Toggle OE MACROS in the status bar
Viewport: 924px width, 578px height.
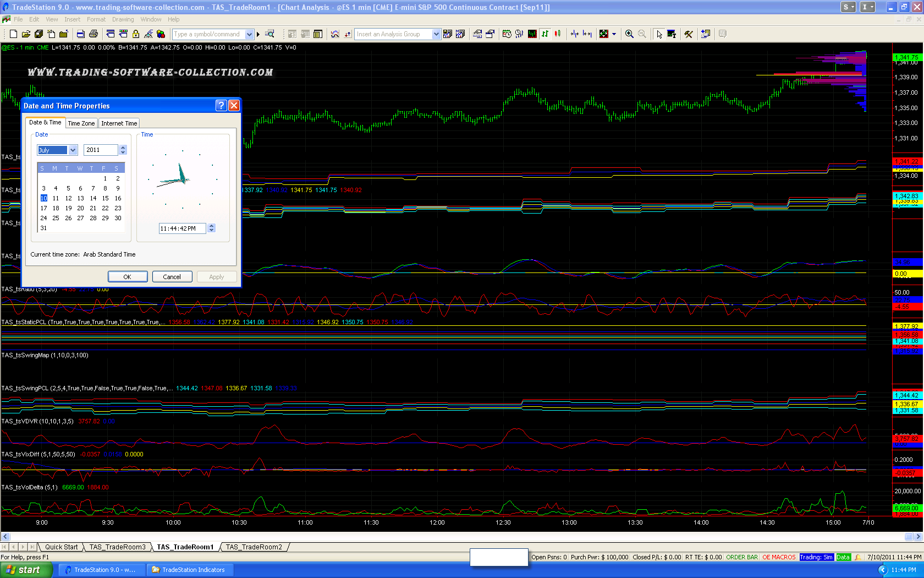point(778,557)
